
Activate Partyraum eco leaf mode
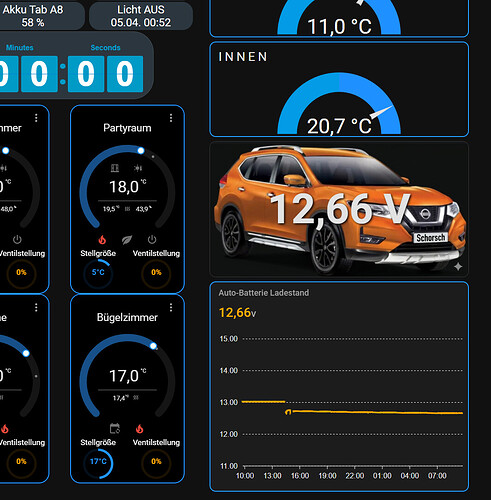coord(127,240)
